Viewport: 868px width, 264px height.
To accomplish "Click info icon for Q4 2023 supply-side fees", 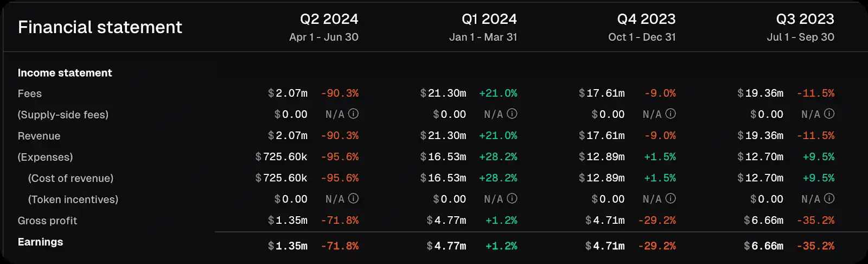I will 671,114.
